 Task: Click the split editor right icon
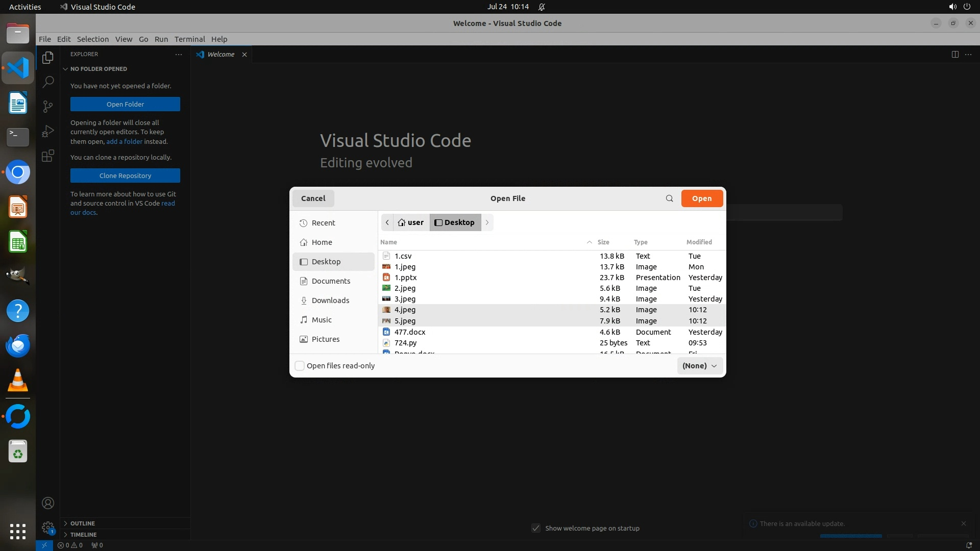(x=955, y=55)
